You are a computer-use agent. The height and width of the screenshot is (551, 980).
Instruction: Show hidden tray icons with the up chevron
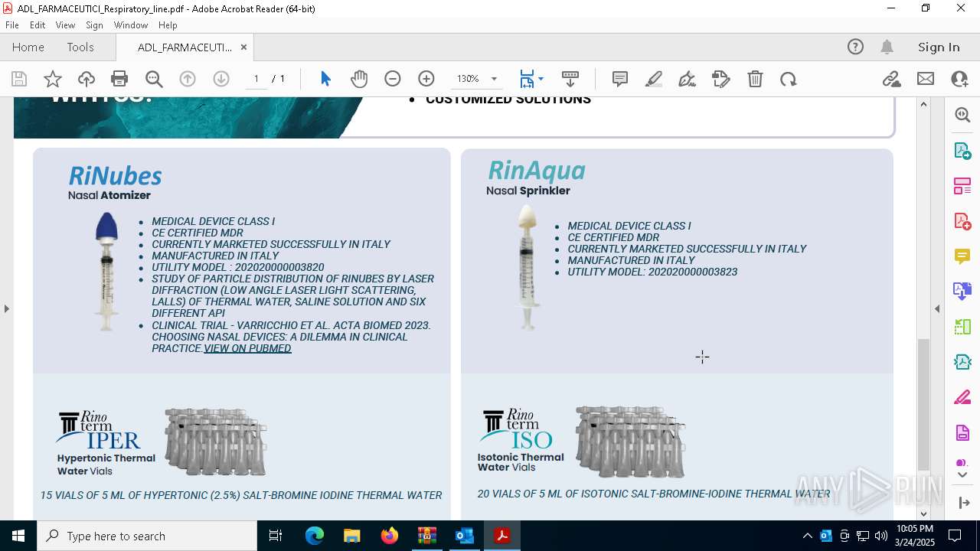807,536
